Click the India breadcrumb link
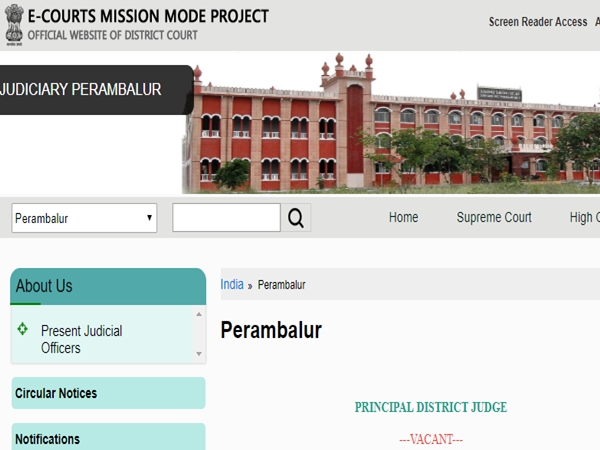The image size is (600, 450). [232, 285]
